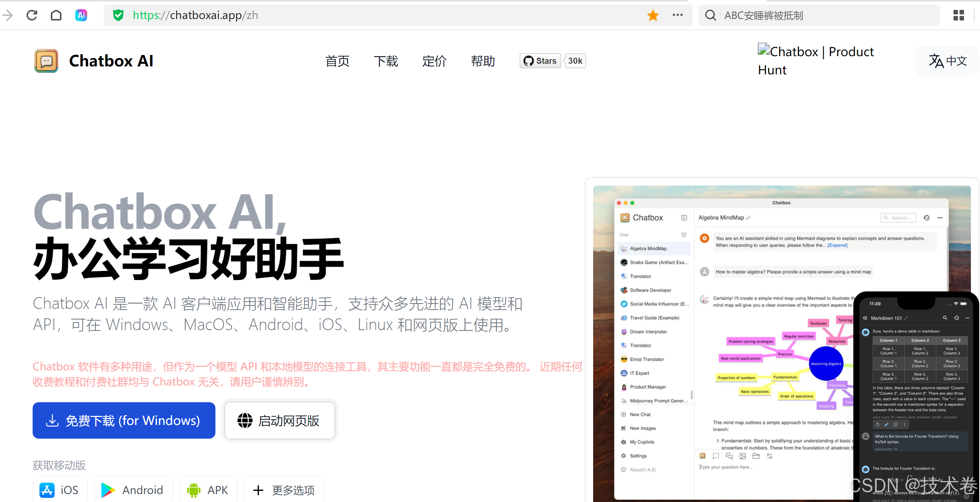980x502 pixels.
Task: Open the AI assistant browser icon
Action: (81, 15)
